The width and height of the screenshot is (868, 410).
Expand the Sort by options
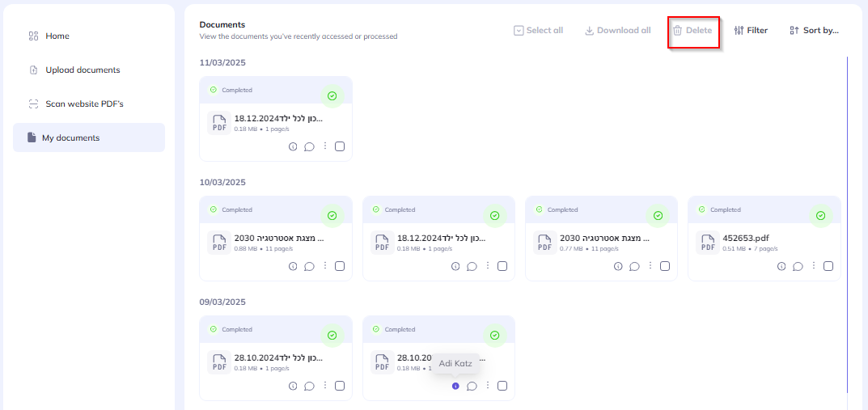814,31
